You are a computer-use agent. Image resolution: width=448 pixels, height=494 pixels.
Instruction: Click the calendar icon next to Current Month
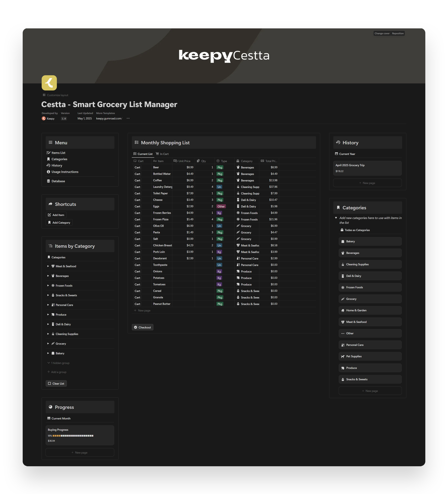(49, 418)
